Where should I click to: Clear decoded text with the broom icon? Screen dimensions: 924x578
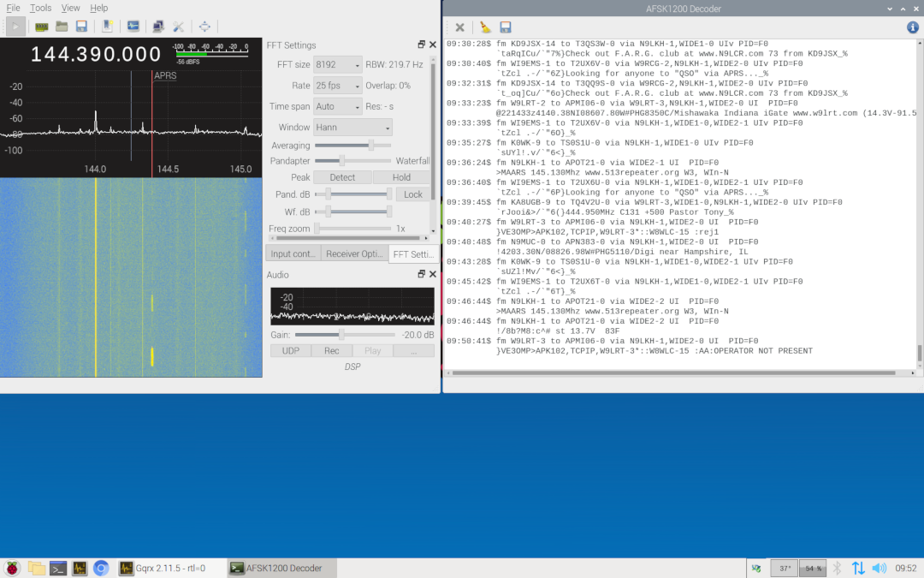[x=484, y=26]
